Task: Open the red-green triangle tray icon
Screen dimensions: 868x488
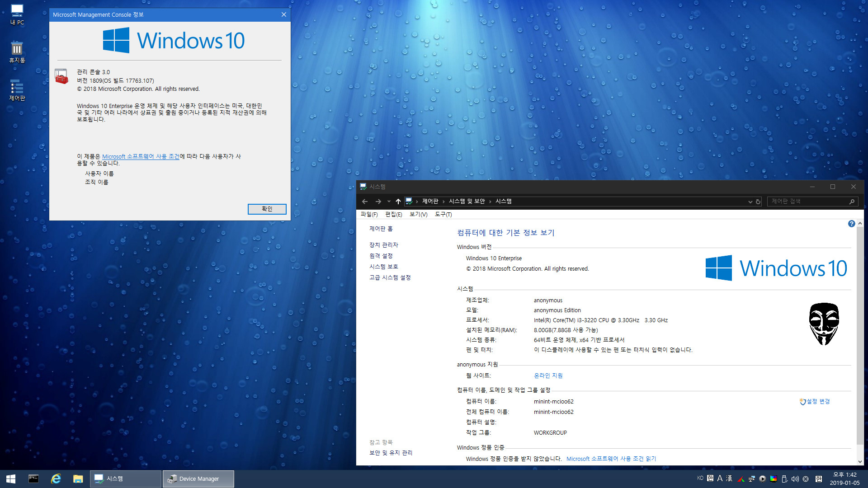Action: tap(741, 479)
